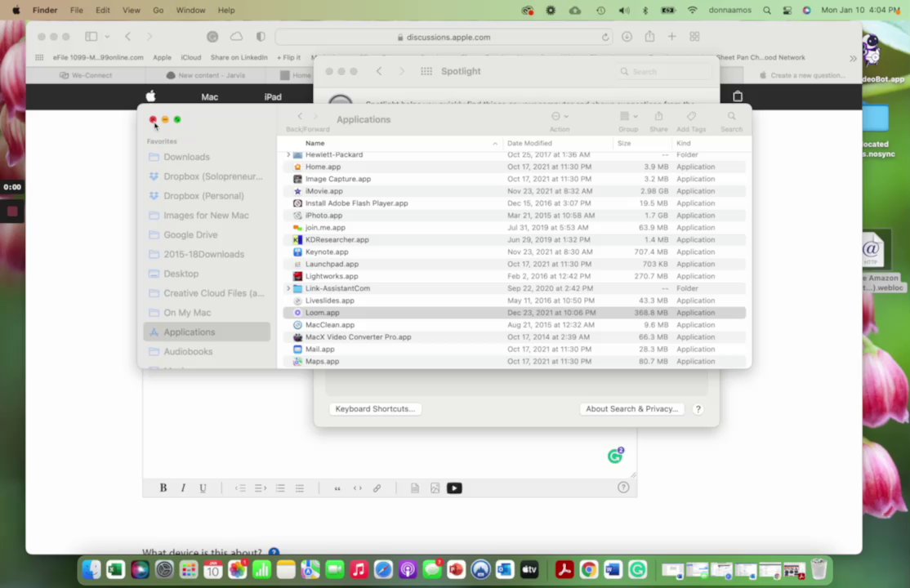Show all preferences grid in Spotlight window
This screenshot has height=588, width=910.
[x=426, y=71]
